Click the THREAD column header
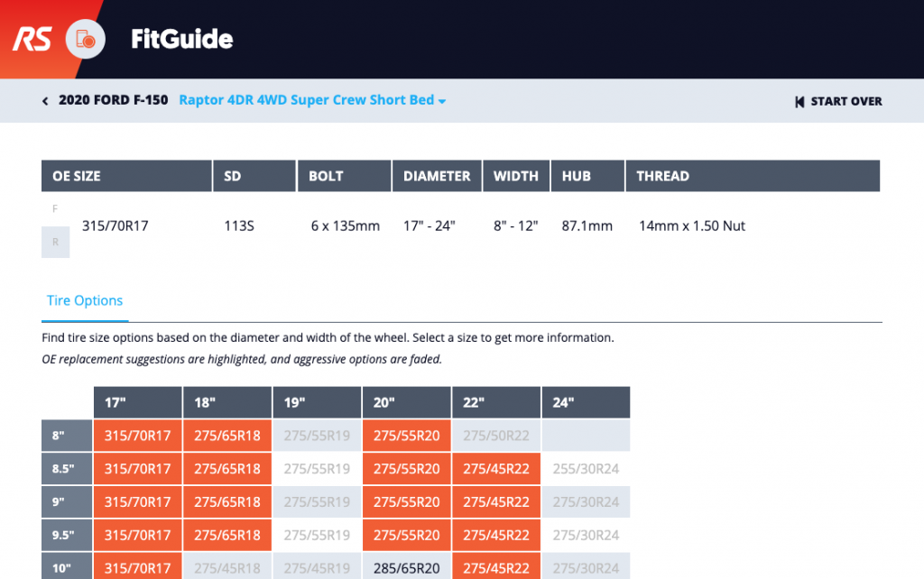The width and height of the screenshot is (924, 579). pyautogui.click(x=753, y=176)
